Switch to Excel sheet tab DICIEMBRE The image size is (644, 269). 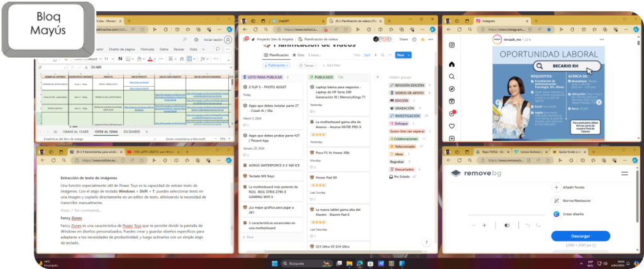[132, 132]
